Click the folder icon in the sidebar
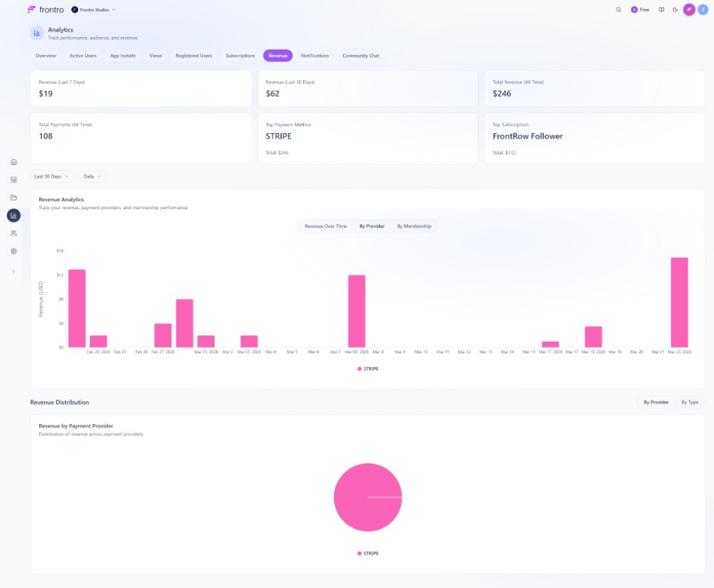 pyautogui.click(x=13, y=197)
